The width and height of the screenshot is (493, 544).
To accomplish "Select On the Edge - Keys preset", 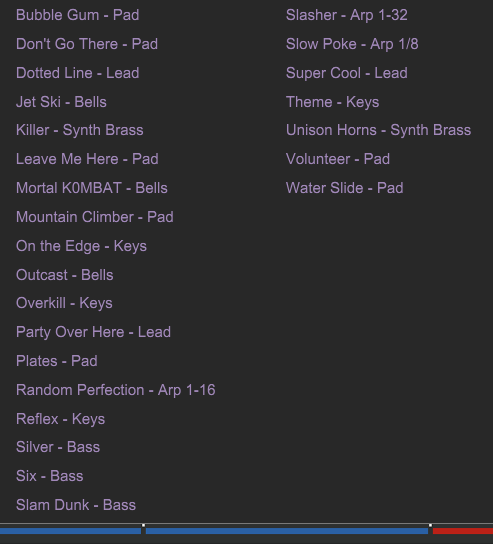I will pos(82,246).
